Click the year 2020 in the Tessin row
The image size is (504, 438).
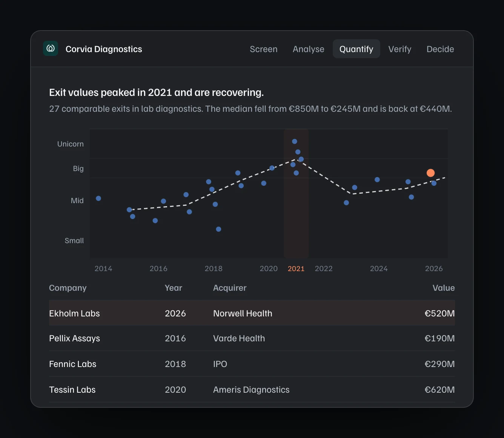(x=175, y=390)
